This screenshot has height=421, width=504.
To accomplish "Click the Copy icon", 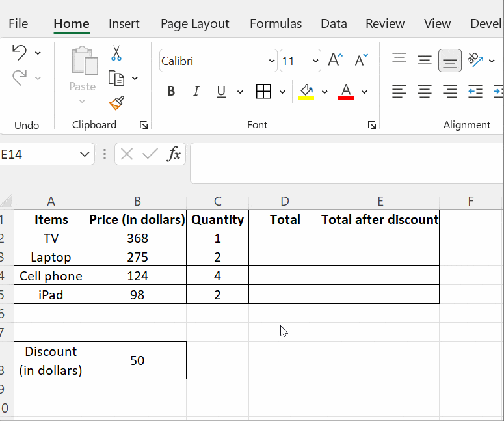I will click(116, 78).
